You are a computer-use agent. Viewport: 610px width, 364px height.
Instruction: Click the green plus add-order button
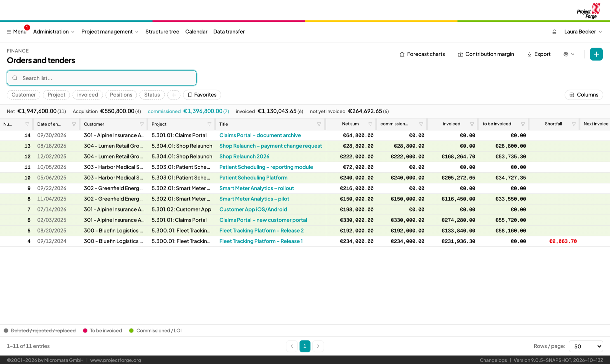pyautogui.click(x=596, y=54)
